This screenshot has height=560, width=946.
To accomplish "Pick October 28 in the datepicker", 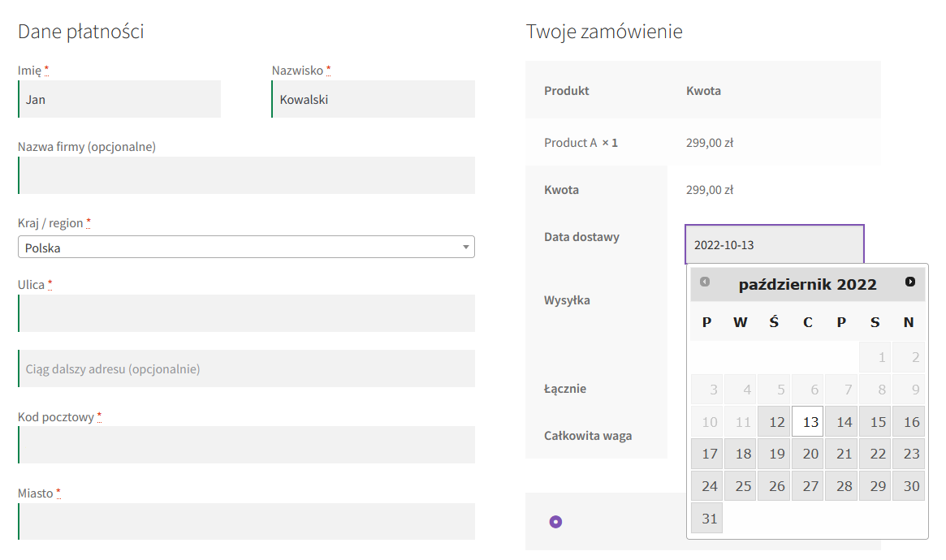I will pyautogui.click(x=844, y=486).
